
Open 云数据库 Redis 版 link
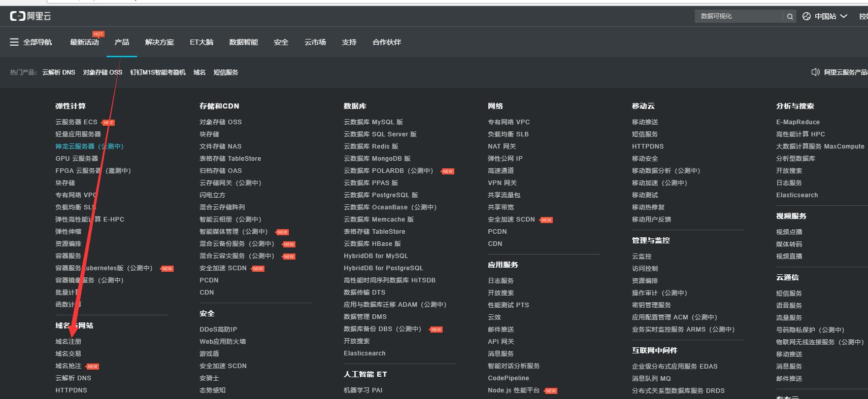tap(371, 147)
